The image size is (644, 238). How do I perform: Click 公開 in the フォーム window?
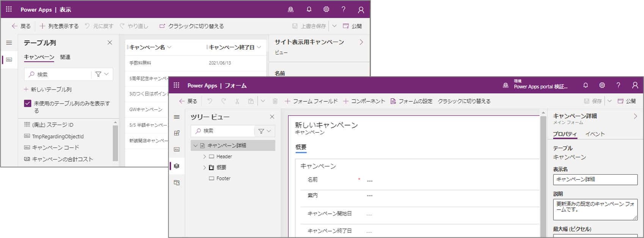[627, 101]
